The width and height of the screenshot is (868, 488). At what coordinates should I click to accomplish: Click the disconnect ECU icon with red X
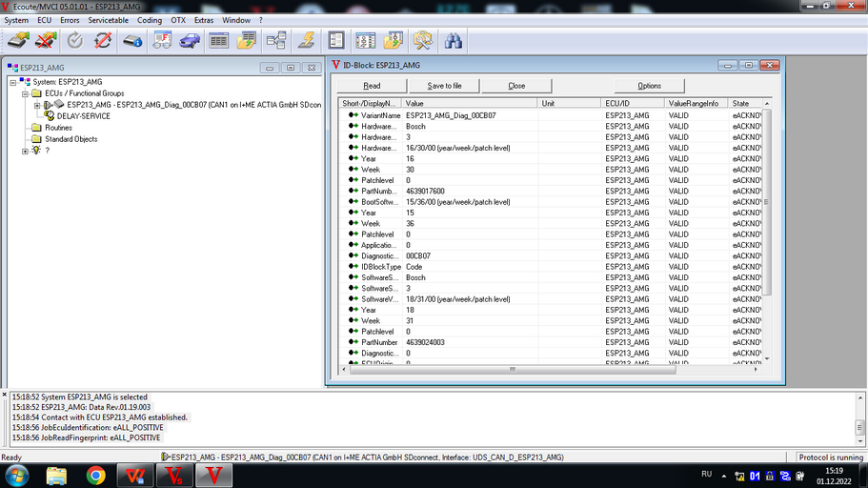[x=46, y=40]
